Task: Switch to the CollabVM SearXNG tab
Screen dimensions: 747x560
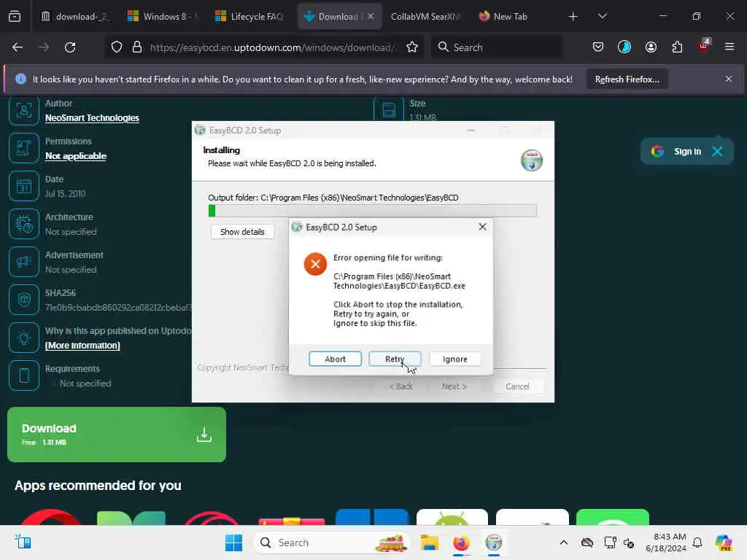Action: coord(425,17)
